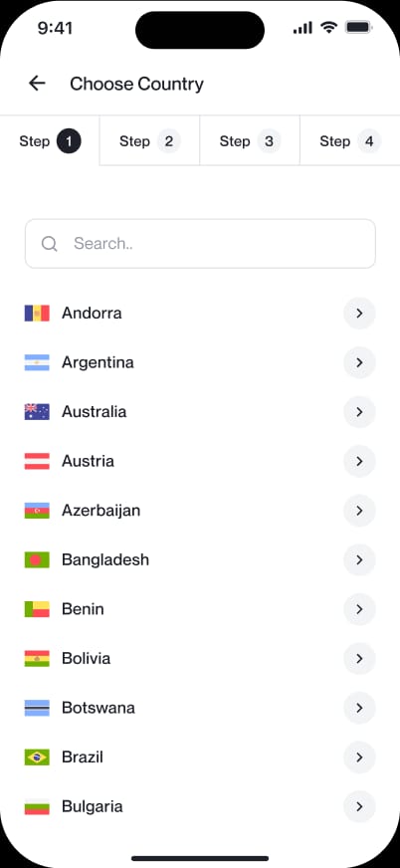
Task: Click the Benin flag icon
Action: point(37,609)
